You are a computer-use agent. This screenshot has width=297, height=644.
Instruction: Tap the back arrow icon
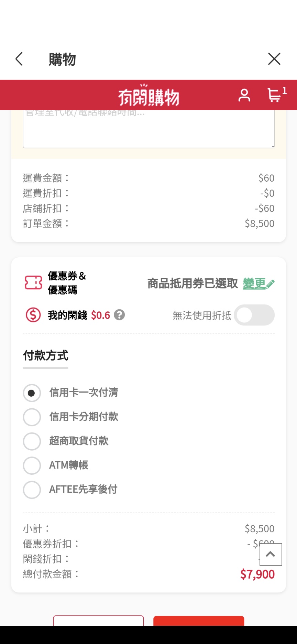(x=19, y=59)
